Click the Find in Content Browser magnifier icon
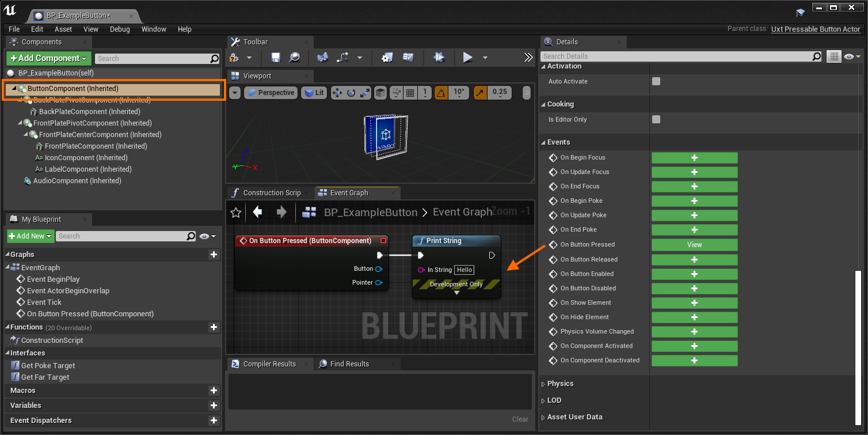Viewport: 868px width, 435px height. click(x=294, y=58)
